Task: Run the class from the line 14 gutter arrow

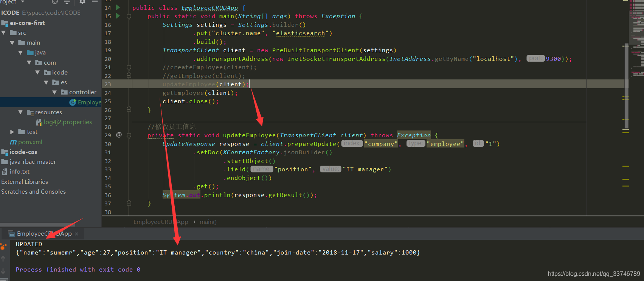Action: pyautogui.click(x=118, y=7)
